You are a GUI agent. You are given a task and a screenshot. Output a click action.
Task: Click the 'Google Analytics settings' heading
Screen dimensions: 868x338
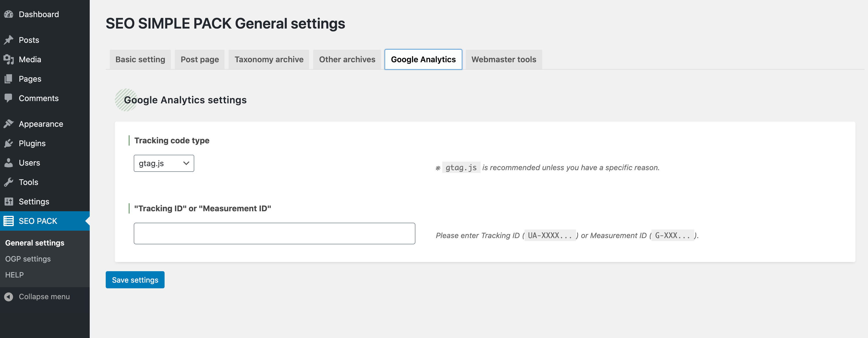click(185, 100)
